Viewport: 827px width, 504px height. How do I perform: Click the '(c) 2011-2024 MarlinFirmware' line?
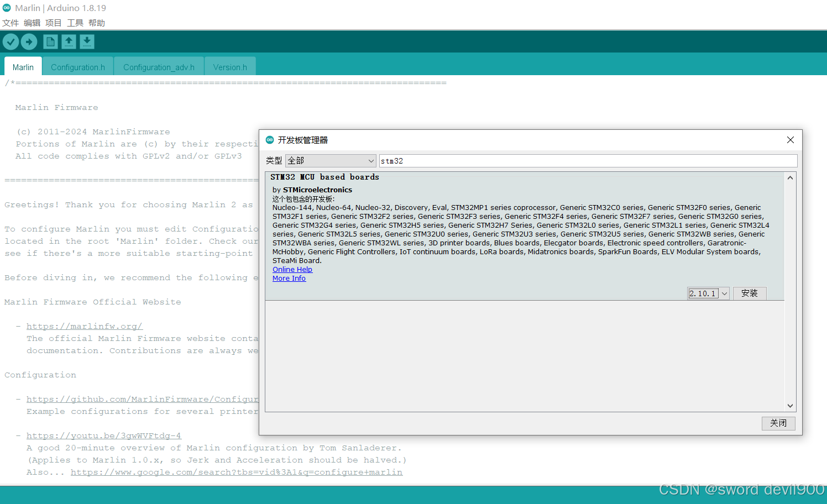(93, 132)
